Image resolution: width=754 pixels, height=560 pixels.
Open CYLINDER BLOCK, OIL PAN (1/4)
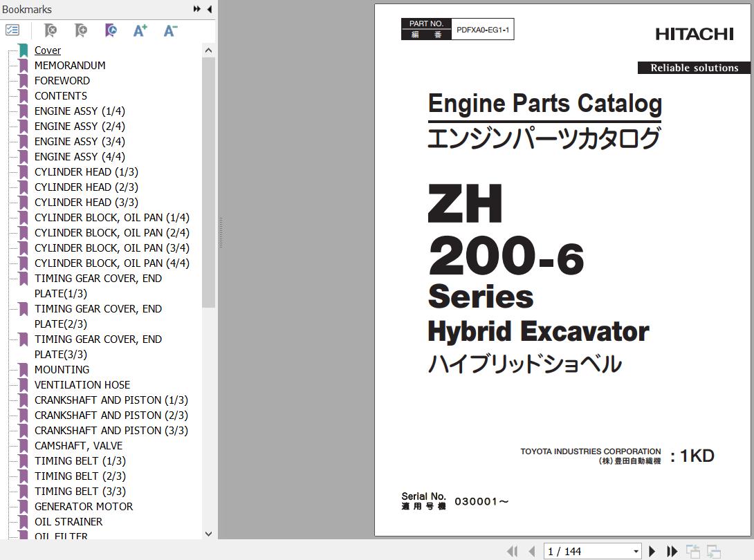112,218
